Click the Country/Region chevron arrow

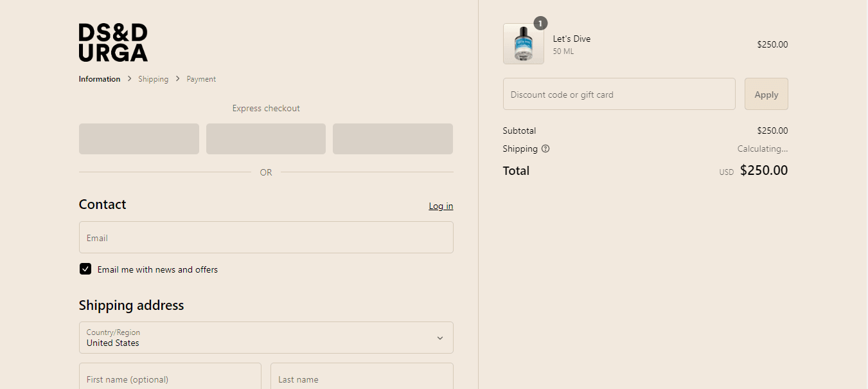(440, 338)
